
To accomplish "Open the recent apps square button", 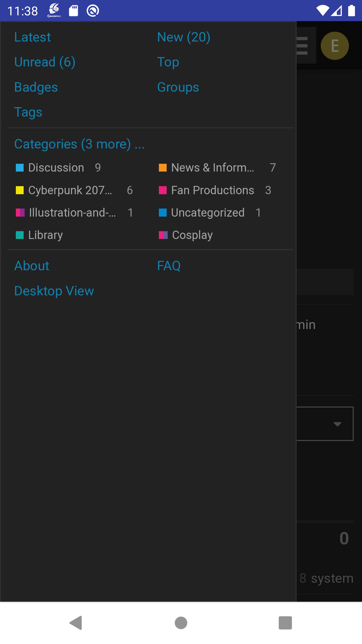I will (x=285, y=623).
